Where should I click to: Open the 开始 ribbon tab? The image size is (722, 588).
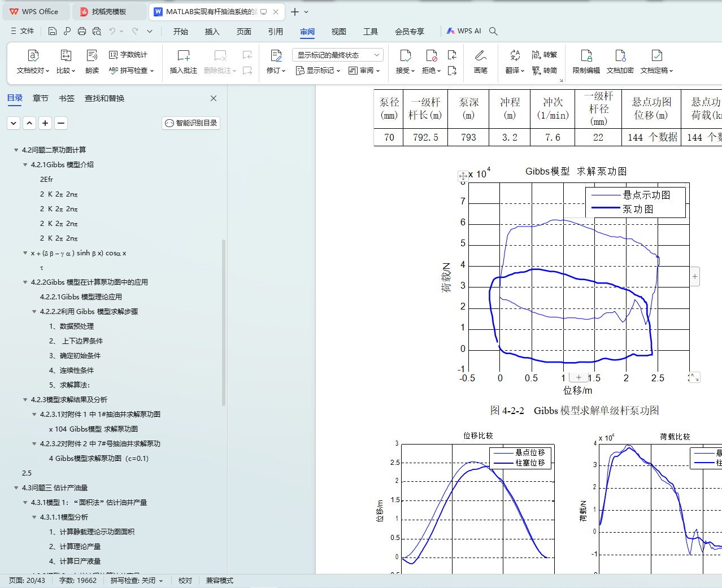coord(181,32)
